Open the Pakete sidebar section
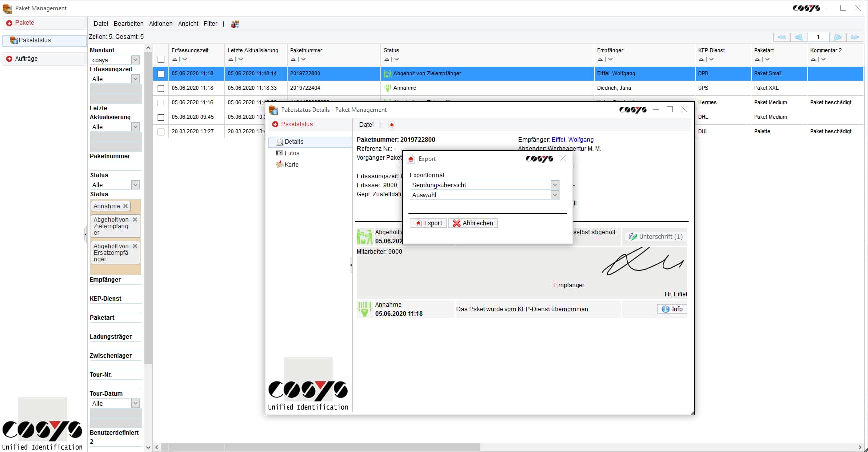 (x=22, y=23)
